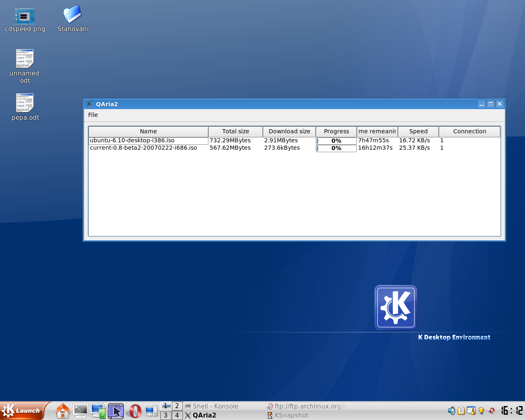Screen dimensions: 525x420
Task: Click the Connection column header
Action: point(470,131)
